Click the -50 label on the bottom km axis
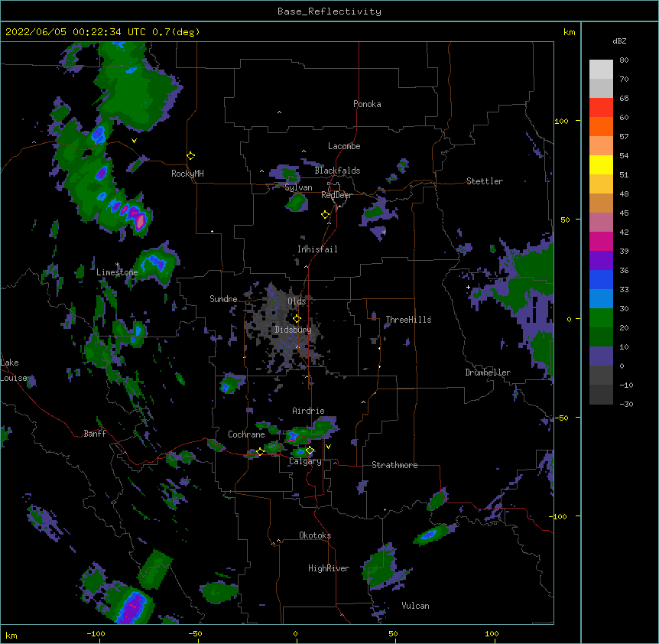The image size is (659, 644). click(195, 633)
